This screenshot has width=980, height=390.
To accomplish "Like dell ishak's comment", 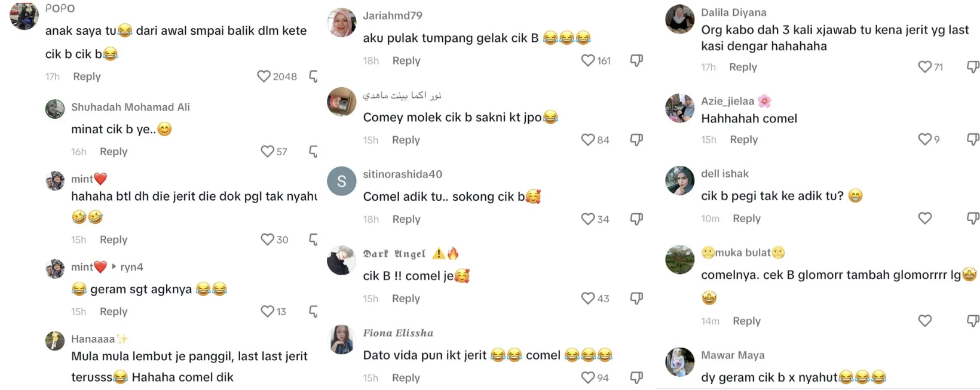I will 925,219.
